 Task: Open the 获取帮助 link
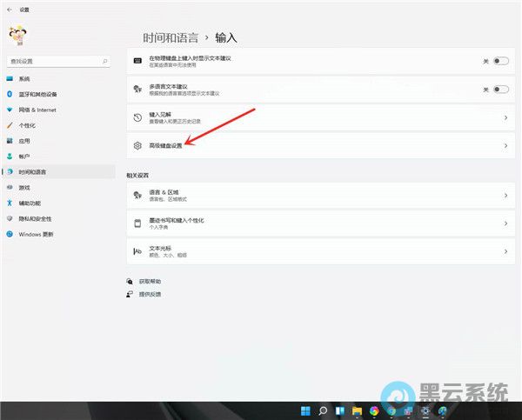pos(150,282)
